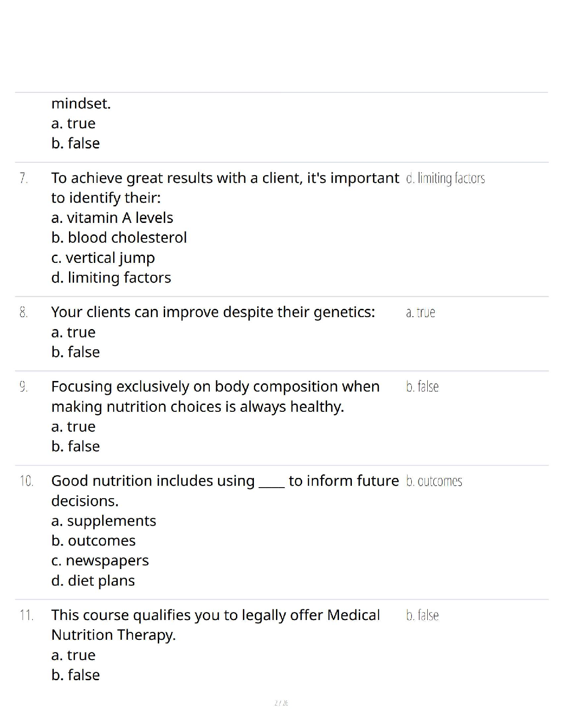
Task: Choose 'c. vertical jump' option
Action: [x=103, y=258]
